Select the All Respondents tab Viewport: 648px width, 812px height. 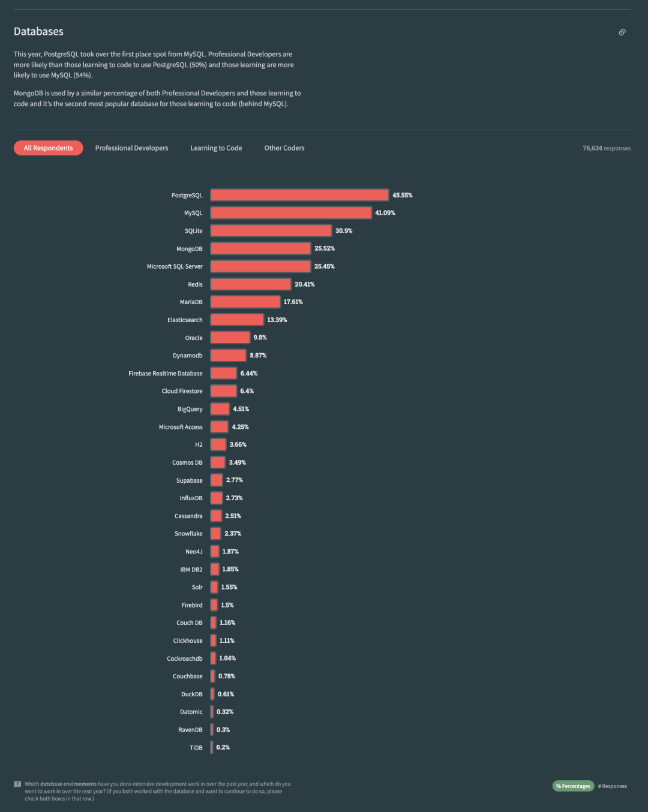[49, 148]
